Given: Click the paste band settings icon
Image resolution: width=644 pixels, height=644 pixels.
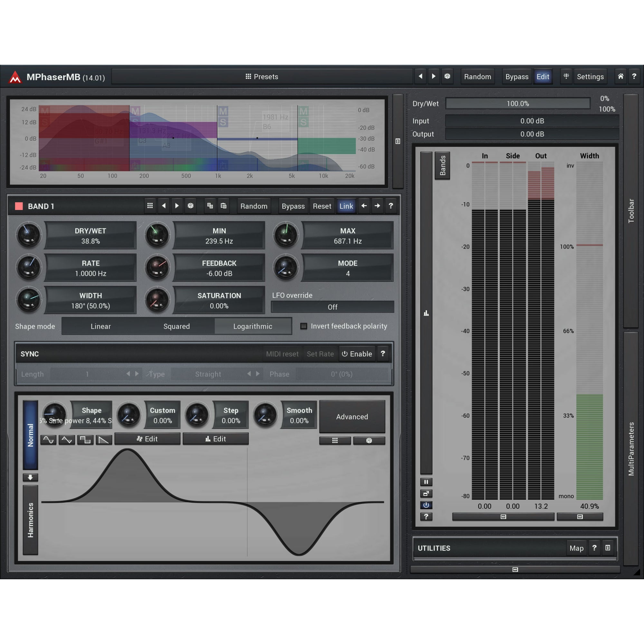Looking at the screenshot, I should [223, 206].
